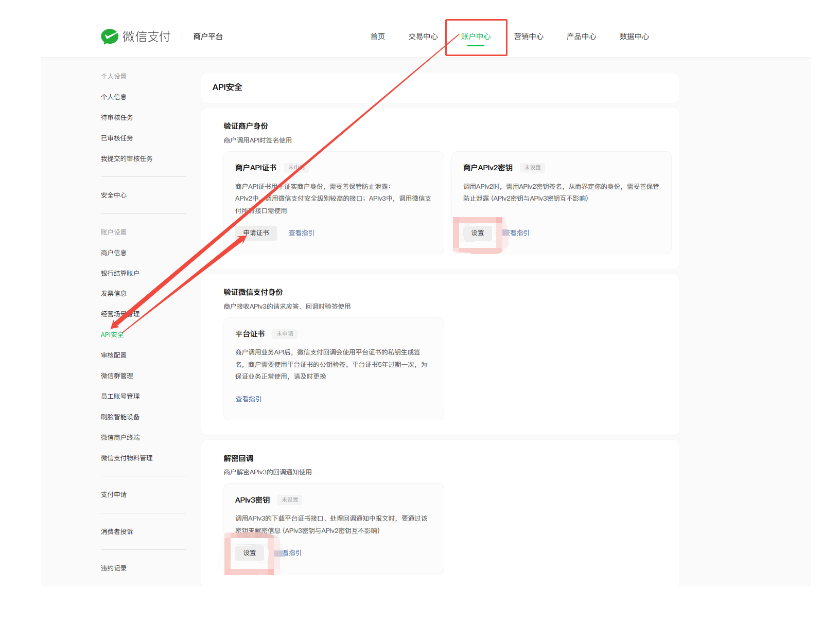The width and height of the screenshot is (840, 624).
Task: Click 申请证书 button for merchant API certificate
Action: 256,233
